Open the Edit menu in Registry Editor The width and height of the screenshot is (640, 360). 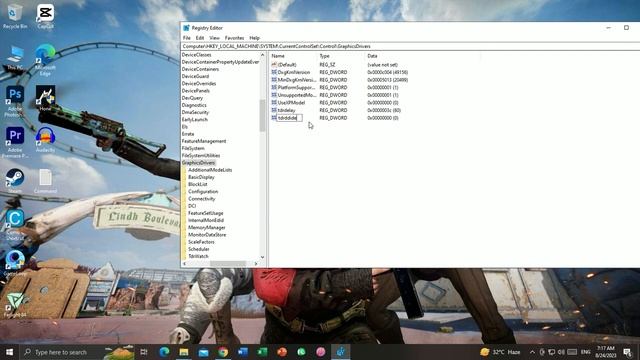200,38
